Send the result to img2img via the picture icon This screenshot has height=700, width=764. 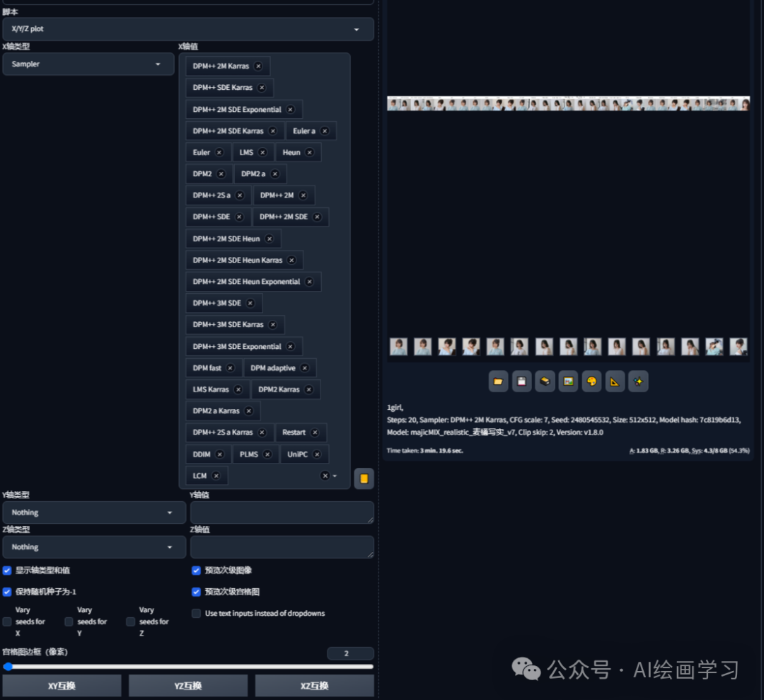[568, 381]
